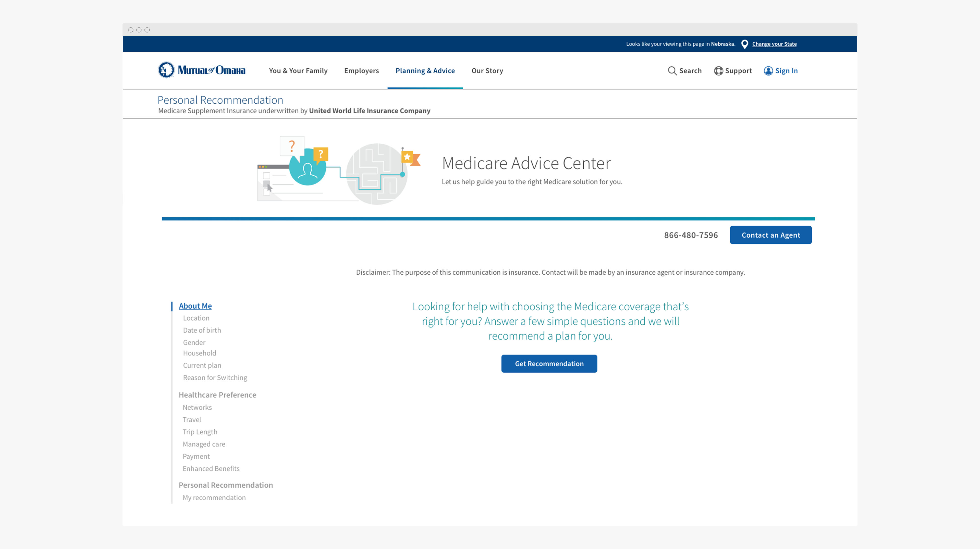Go to the Trip Length step
The height and width of the screenshot is (549, 980).
click(x=200, y=432)
